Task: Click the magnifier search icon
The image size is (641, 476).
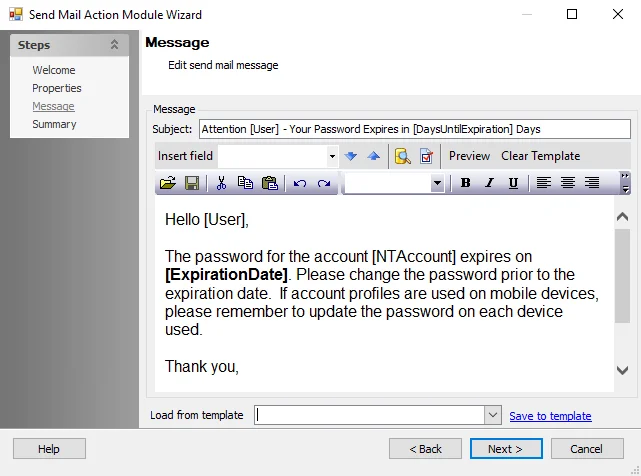Action: [x=403, y=156]
